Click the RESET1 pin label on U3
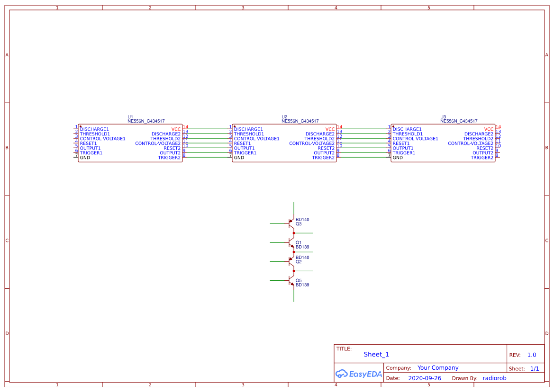 click(x=401, y=143)
